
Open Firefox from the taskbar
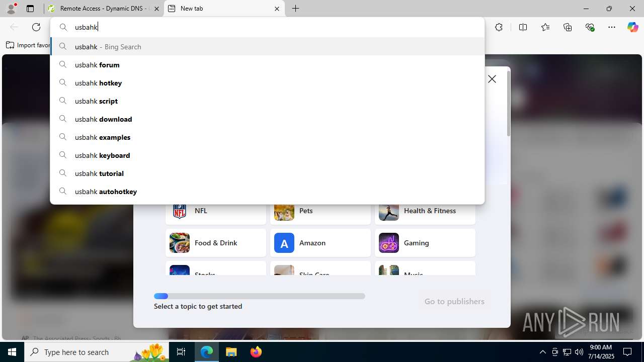coord(256,352)
